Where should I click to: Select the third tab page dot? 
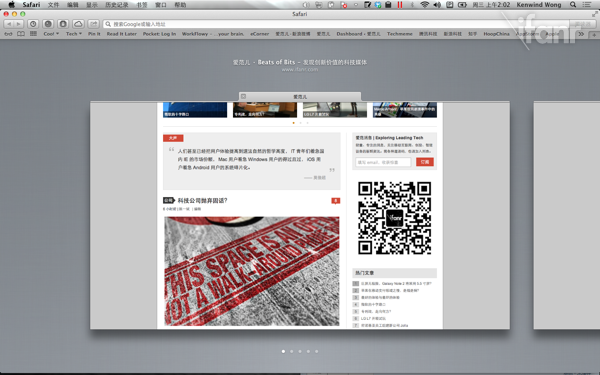coord(300,351)
